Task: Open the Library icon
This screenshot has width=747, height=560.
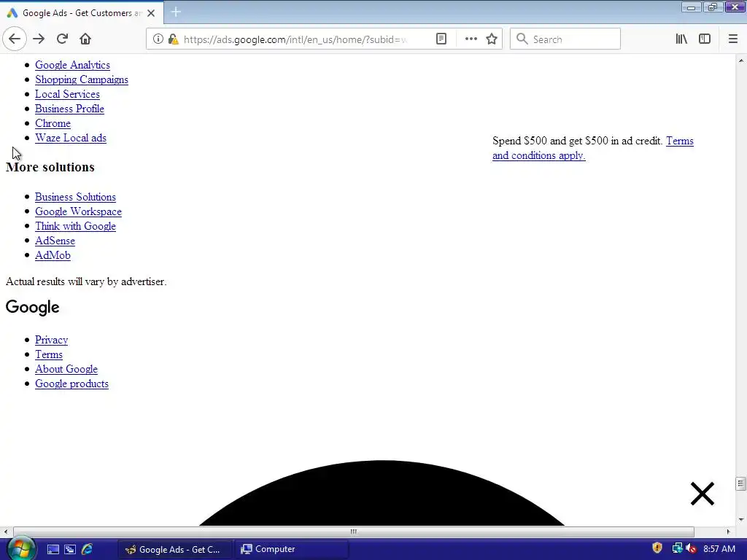Action: click(x=681, y=39)
